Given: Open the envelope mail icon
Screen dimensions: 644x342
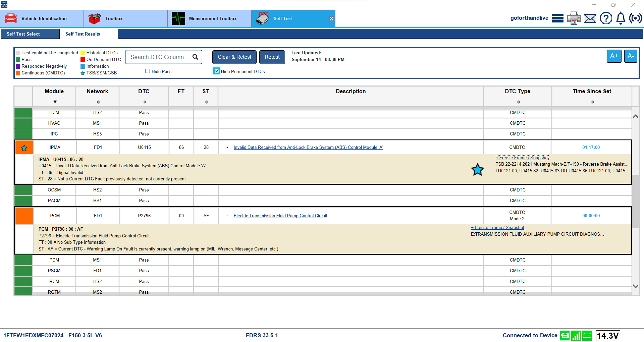Looking at the screenshot, I should [x=590, y=18].
